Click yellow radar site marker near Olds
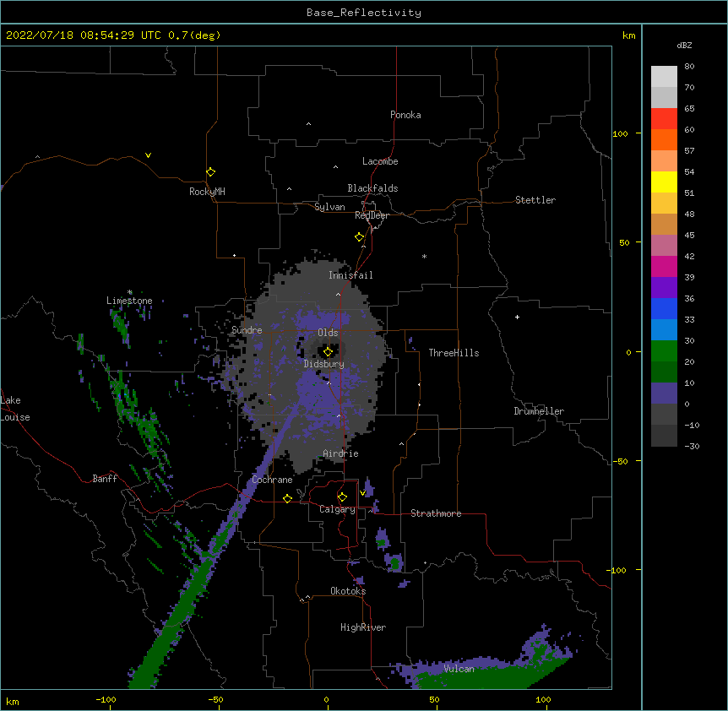Image resolution: width=728 pixels, height=711 pixels. [x=328, y=352]
